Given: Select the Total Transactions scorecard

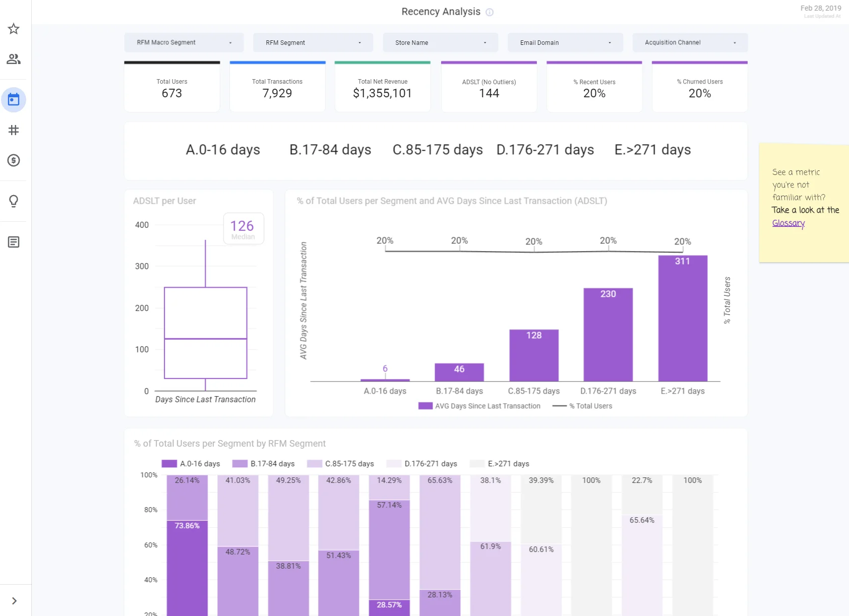Looking at the screenshot, I should [x=277, y=87].
